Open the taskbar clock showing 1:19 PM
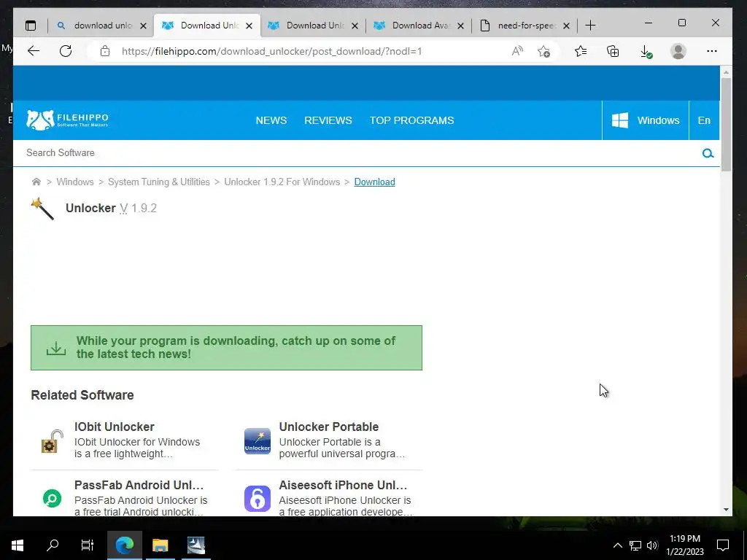Image resolution: width=747 pixels, height=560 pixels. click(685, 545)
